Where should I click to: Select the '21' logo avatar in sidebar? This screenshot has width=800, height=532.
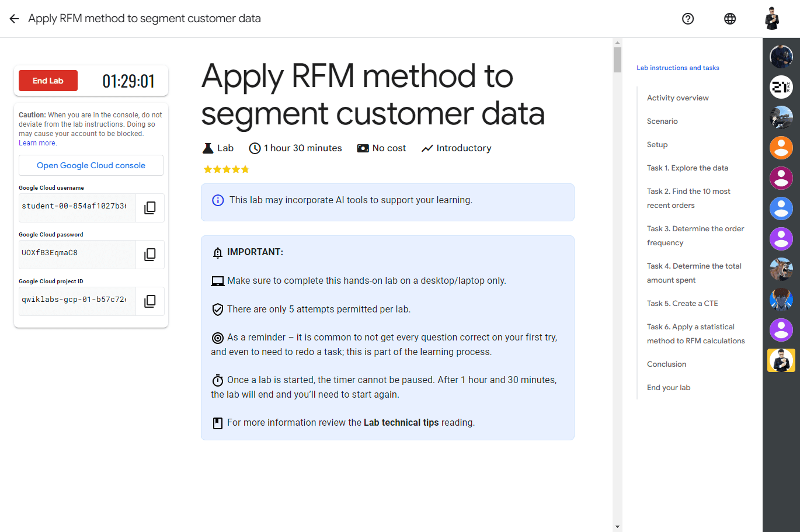point(781,87)
